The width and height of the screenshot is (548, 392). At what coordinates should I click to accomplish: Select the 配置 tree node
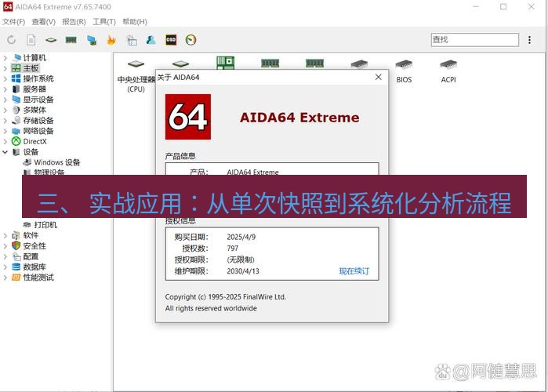coord(31,256)
